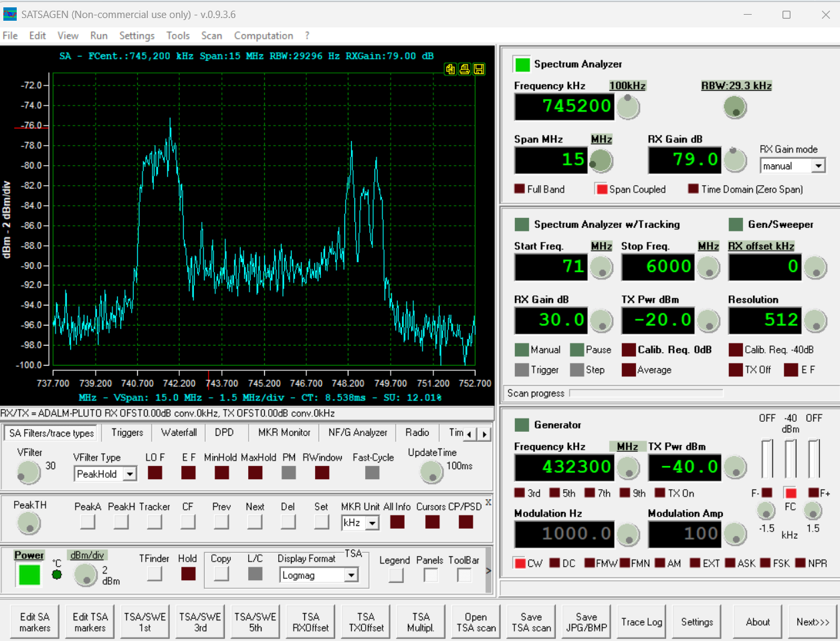This screenshot has width=840, height=641.
Task: Enable the MaxHold trace toggle
Action: click(255, 473)
